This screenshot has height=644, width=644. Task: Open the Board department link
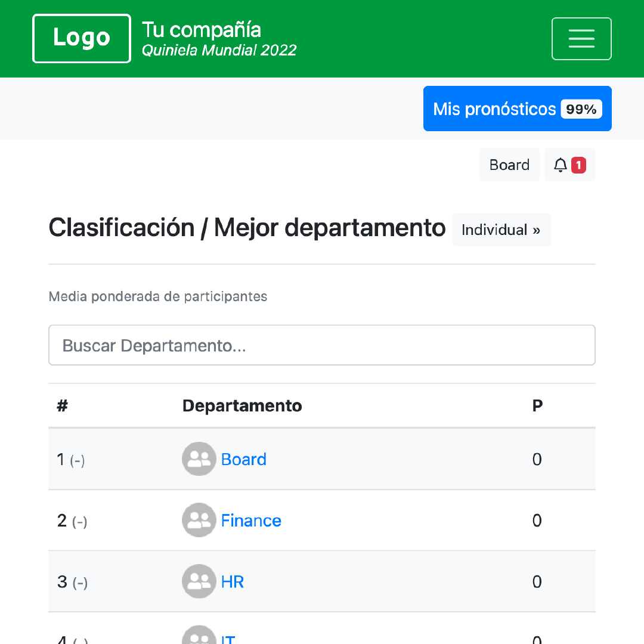(243, 459)
